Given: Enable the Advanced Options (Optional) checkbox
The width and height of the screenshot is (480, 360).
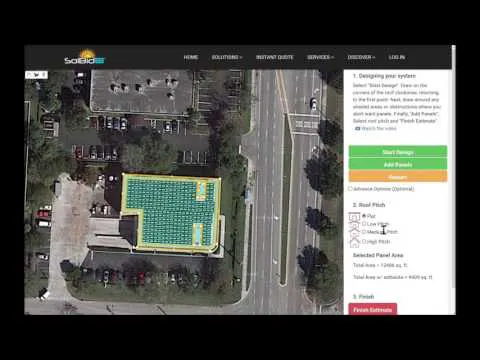Looking at the screenshot, I should click(350, 189).
